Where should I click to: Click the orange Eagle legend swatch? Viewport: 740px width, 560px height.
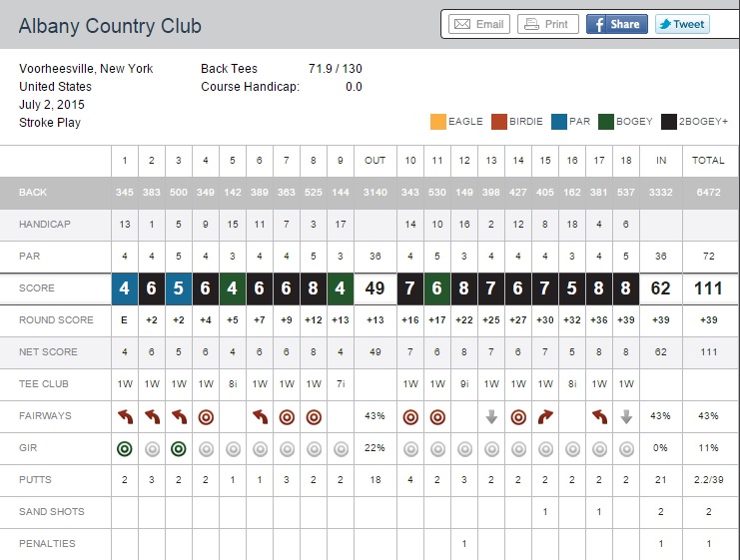coord(437,122)
